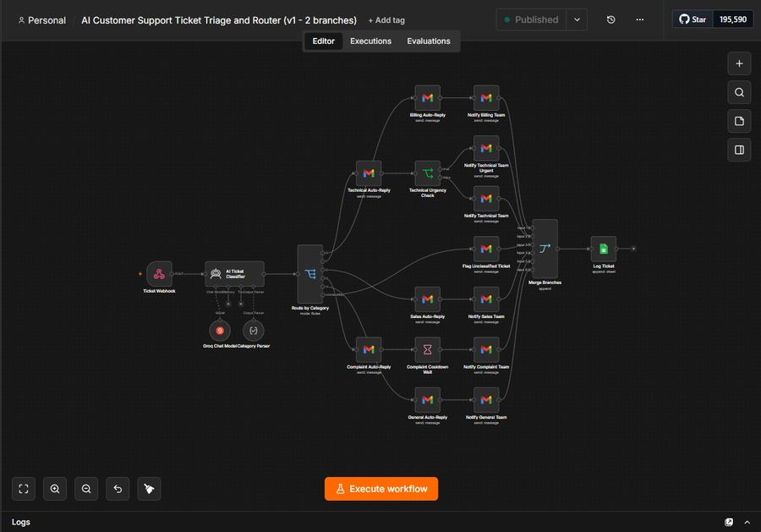Zoom out of the canvas
Screen dimensions: 761x532
pyautogui.click(x=86, y=489)
